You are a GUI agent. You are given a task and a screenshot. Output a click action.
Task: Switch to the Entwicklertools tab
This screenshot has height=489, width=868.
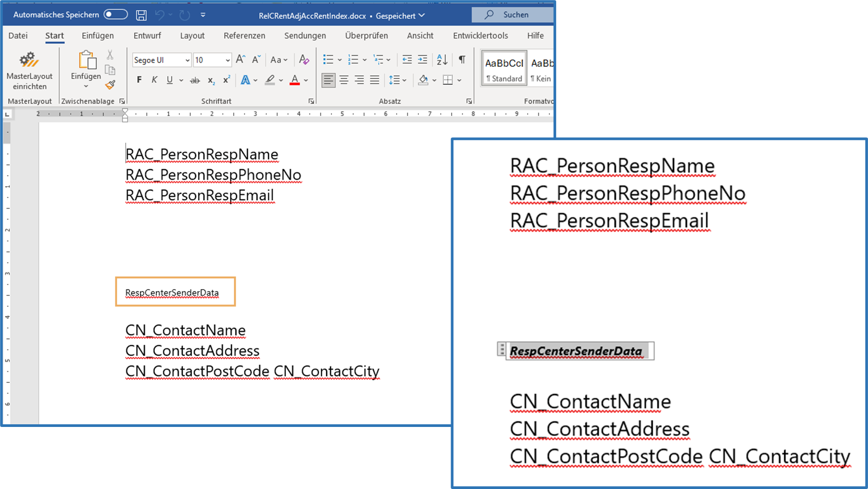(x=480, y=36)
